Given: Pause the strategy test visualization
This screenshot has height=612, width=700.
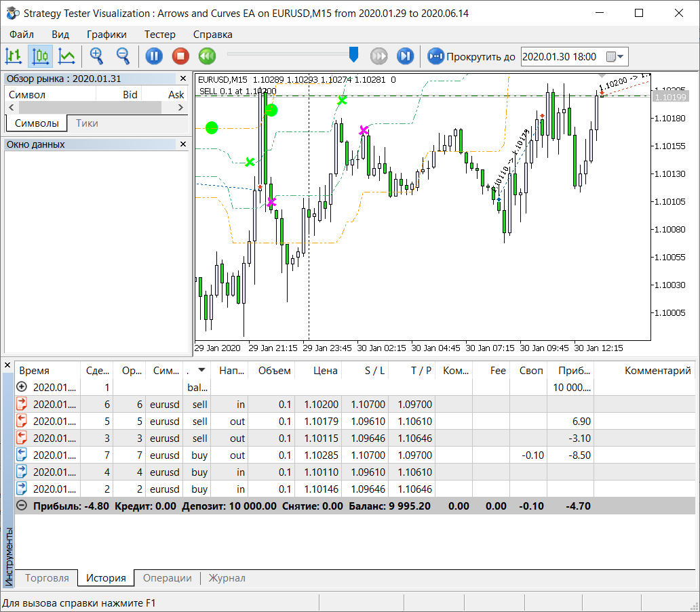Looking at the screenshot, I should click(x=153, y=56).
